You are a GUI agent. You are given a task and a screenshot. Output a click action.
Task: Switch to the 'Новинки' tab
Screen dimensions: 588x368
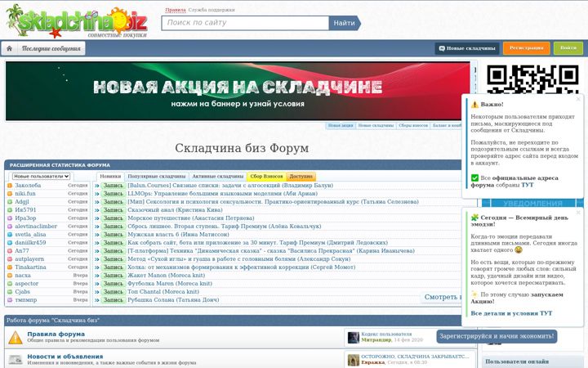(x=110, y=176)
